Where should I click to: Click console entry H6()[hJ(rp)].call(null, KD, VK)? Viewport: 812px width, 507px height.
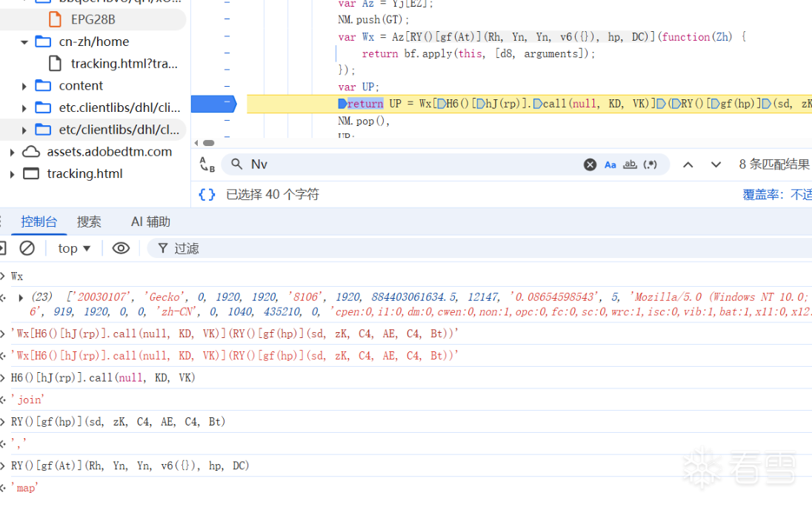[x=103, y=377]
